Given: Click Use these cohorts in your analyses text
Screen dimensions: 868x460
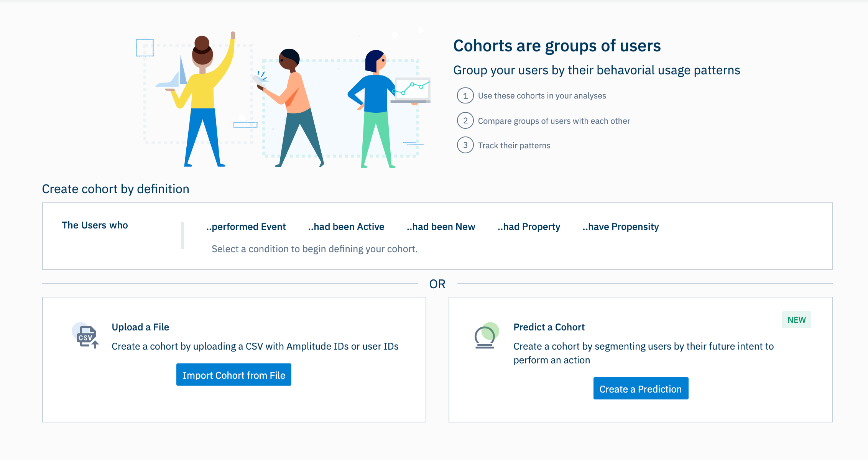Looking at the screenshot, I should (x=542, y=96).
